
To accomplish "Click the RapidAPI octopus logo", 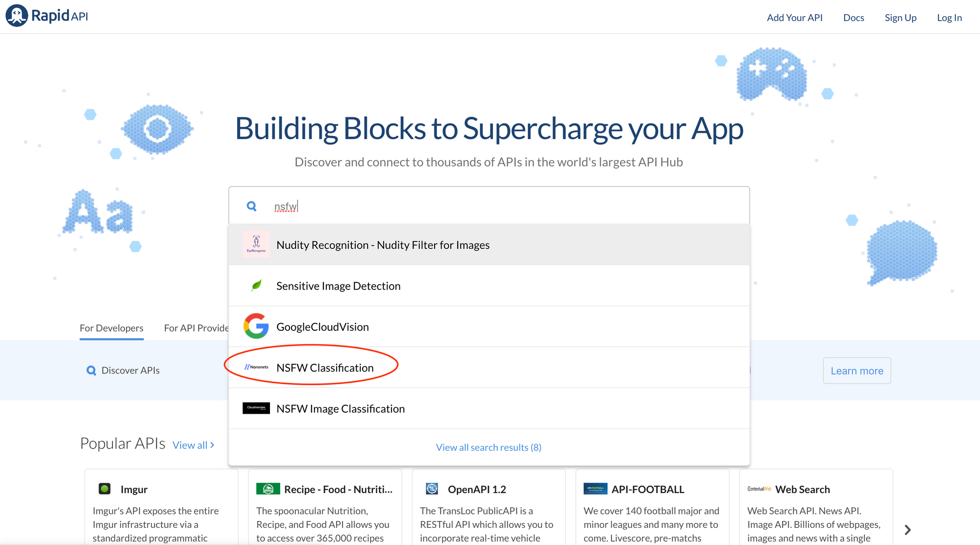I will 17,16.
